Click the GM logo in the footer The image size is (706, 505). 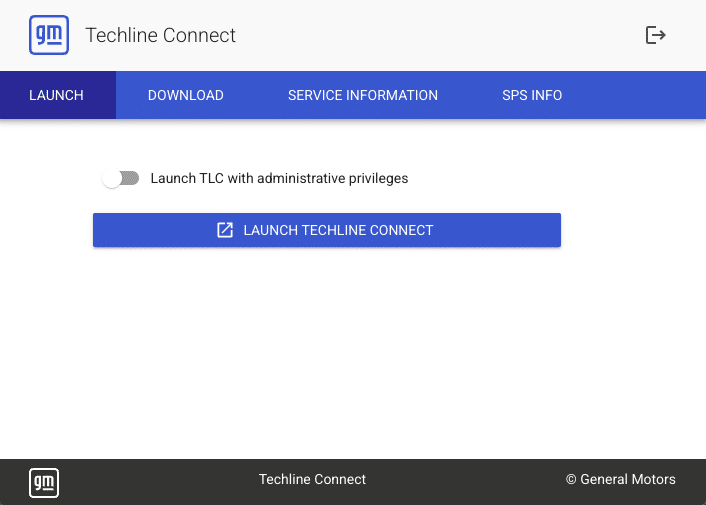44,483
